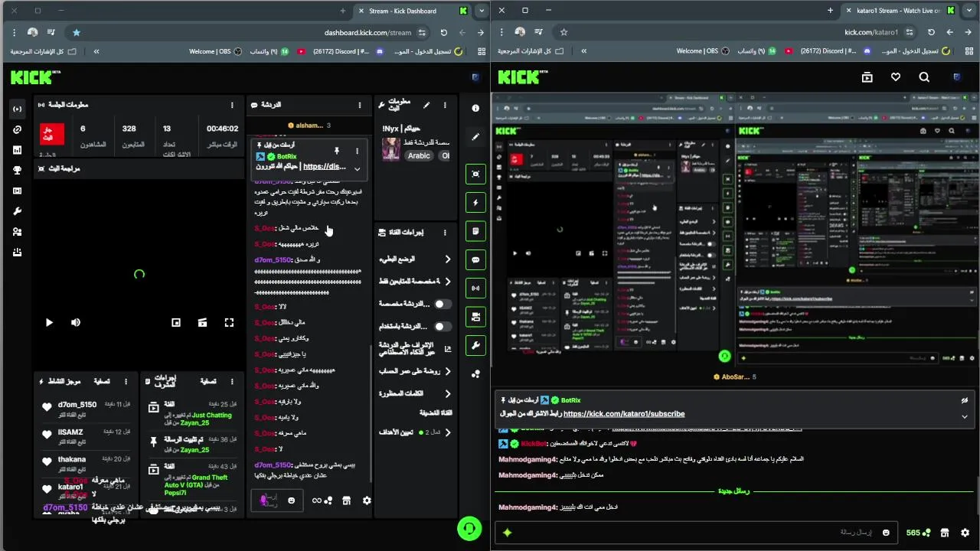Click the mini-player icon in stream preview

coord(176,323)
